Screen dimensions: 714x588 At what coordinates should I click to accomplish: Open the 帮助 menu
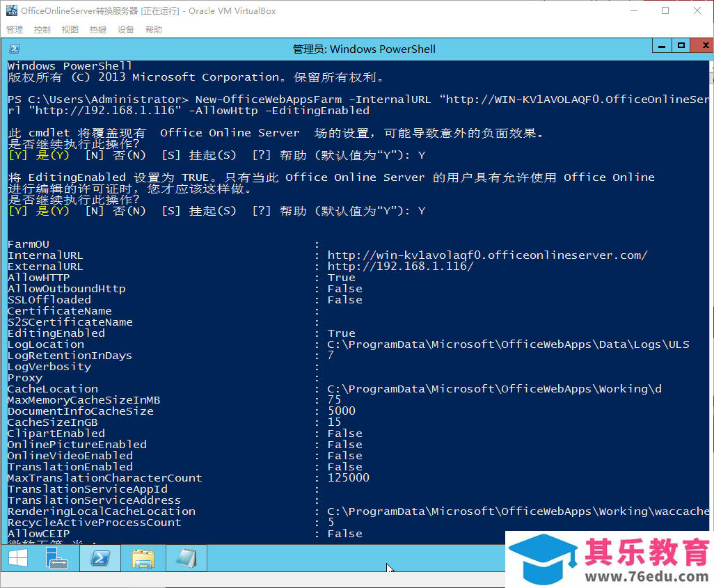point(154,30)
